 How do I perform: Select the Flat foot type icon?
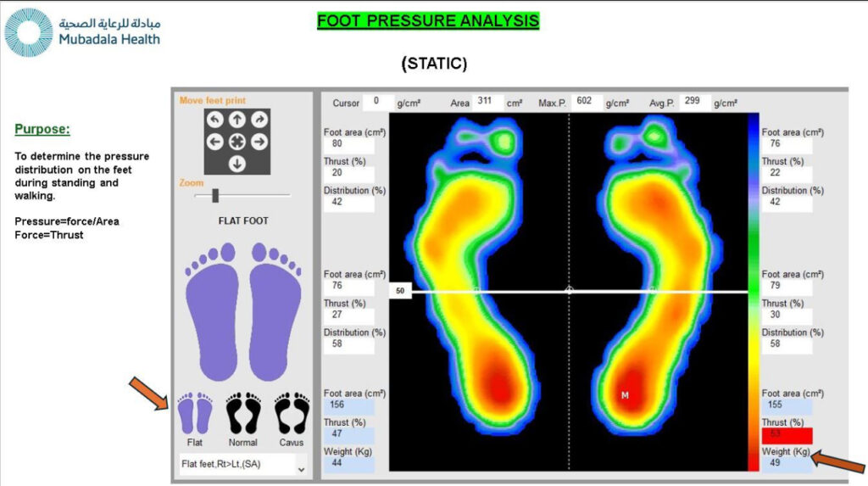click(x=195, y=414)
